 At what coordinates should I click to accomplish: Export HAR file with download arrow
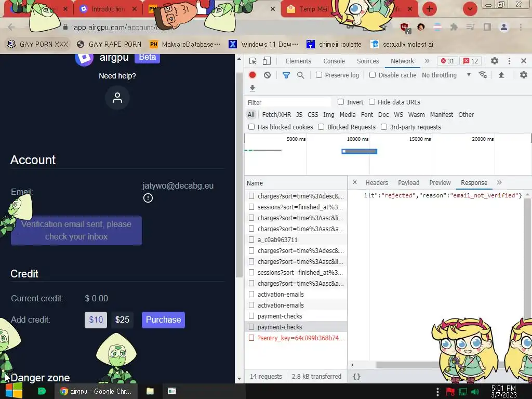click(x=252, y=88)
